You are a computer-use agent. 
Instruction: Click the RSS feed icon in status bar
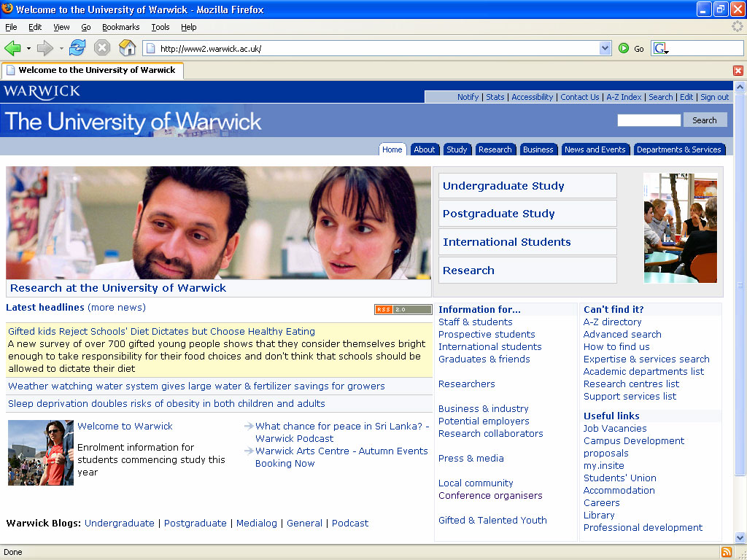pyautogui.click(x=727, y=552)
